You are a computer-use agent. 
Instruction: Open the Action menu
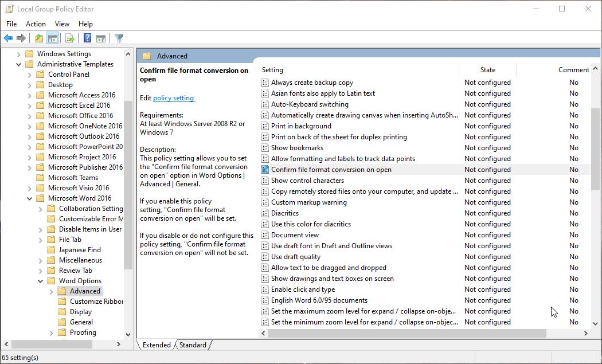click(36, 24)
